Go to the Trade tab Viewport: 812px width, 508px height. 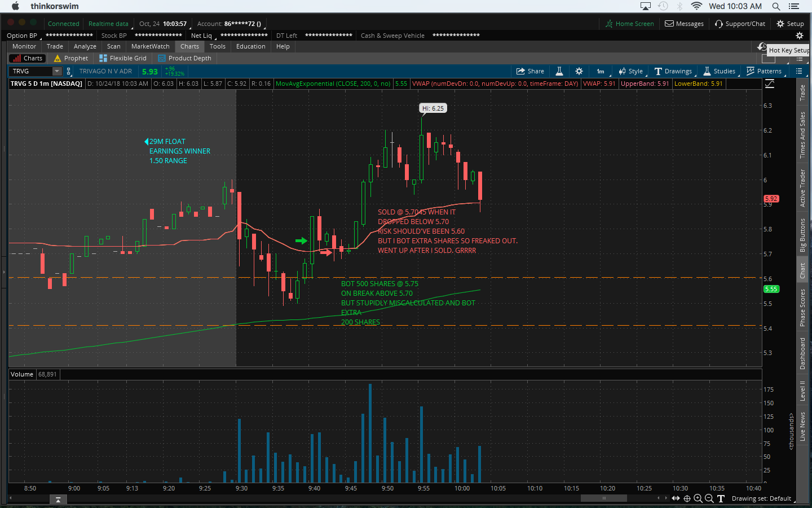tap(55, 46)
